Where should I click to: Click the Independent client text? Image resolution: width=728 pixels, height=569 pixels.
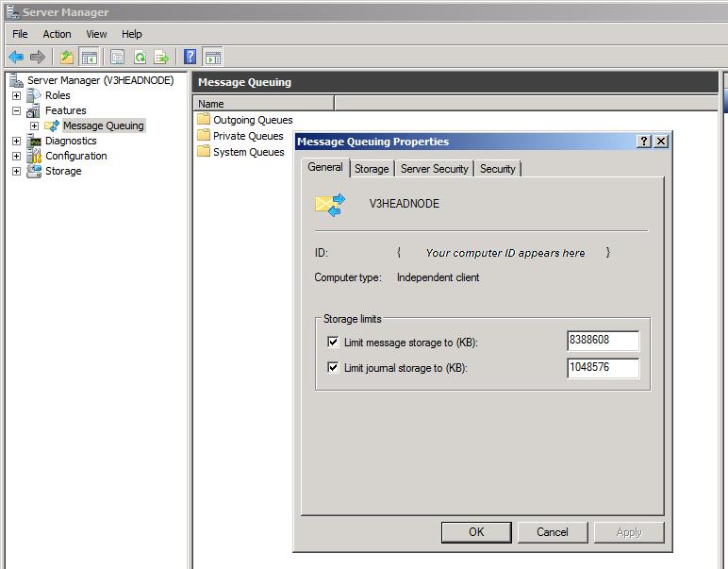[x=438, y=277]
